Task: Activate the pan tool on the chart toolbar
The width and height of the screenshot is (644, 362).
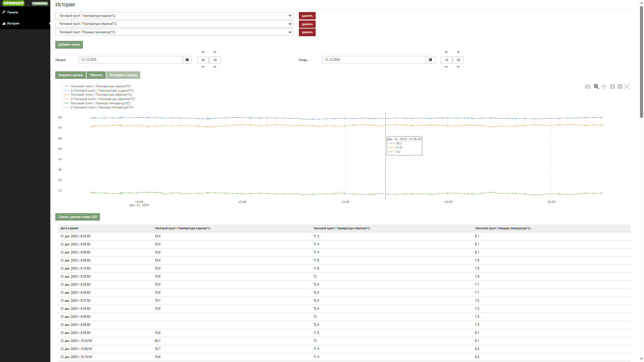Action: click(x=604, y=86)
